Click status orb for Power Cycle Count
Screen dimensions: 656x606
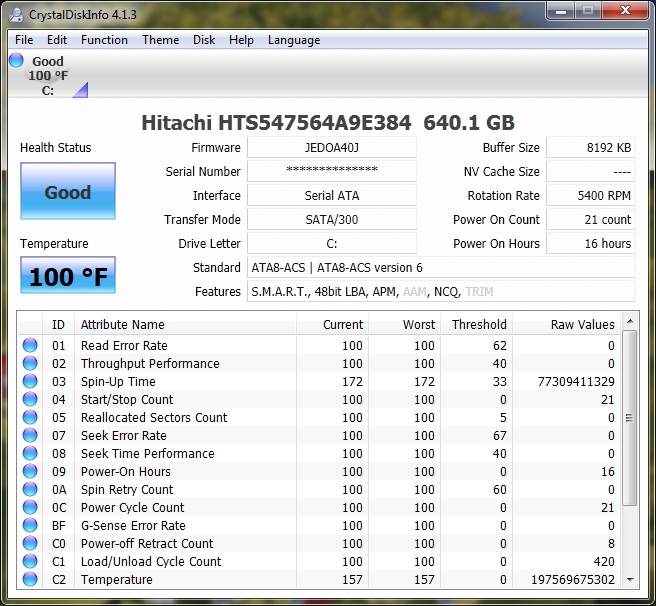30,507
